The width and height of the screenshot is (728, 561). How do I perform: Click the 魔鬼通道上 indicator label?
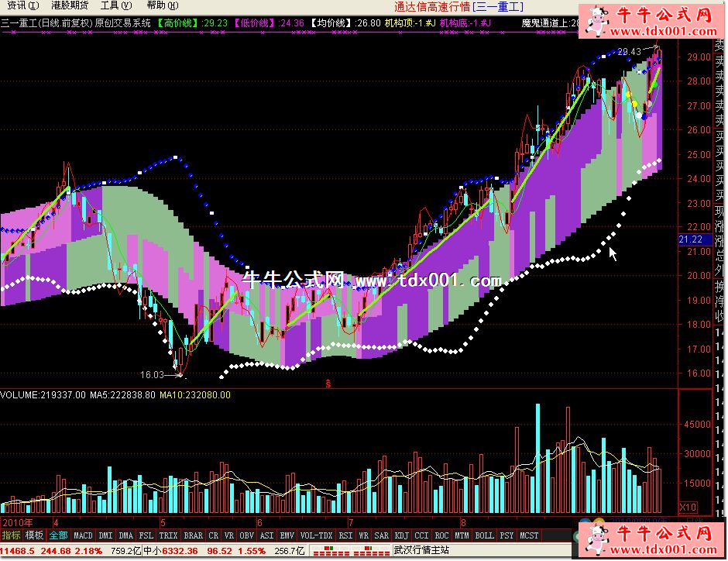(550, 22)
